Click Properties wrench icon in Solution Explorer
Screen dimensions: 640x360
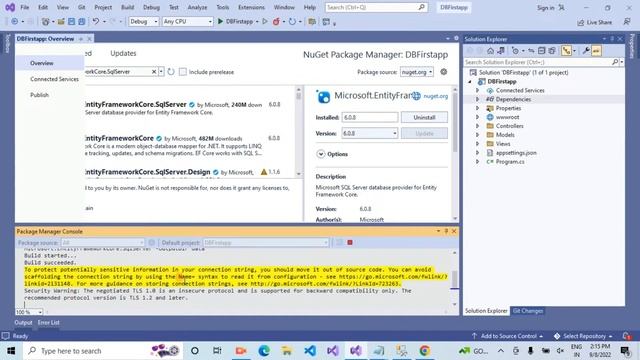click(x=586, y=51)
